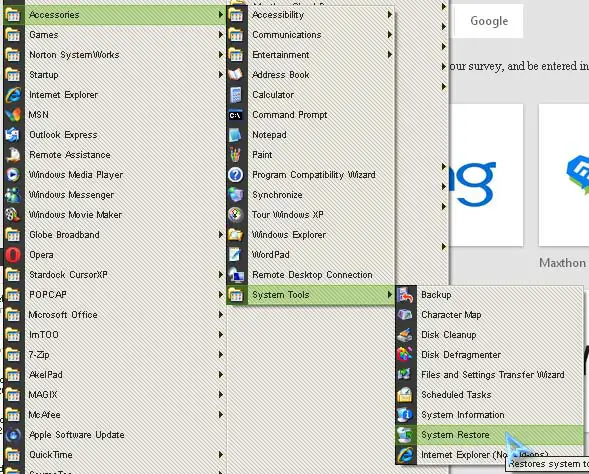The width and height of the screenshot is (589, 474).
Task: Click the System Information icon
Action: pyautogui.click(x=405, y=415)
